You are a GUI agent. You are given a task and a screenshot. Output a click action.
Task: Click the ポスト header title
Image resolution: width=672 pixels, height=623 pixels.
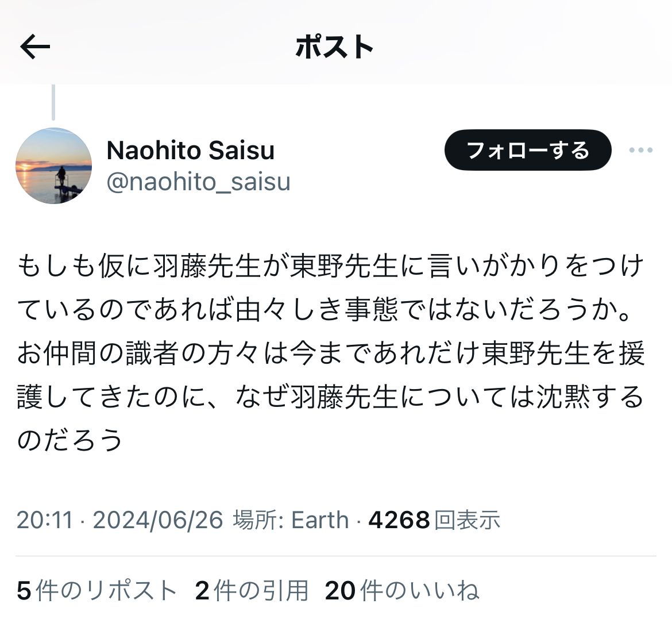coord(335,47)
